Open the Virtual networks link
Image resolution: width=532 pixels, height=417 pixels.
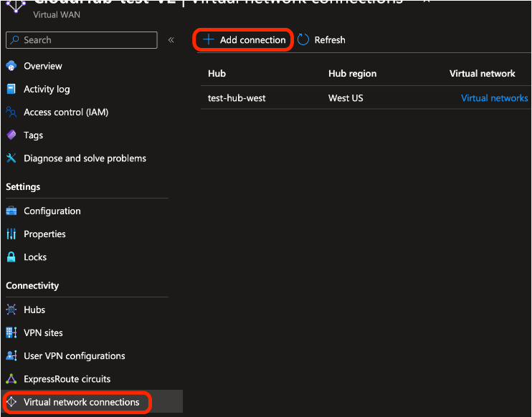pos(494,98)
